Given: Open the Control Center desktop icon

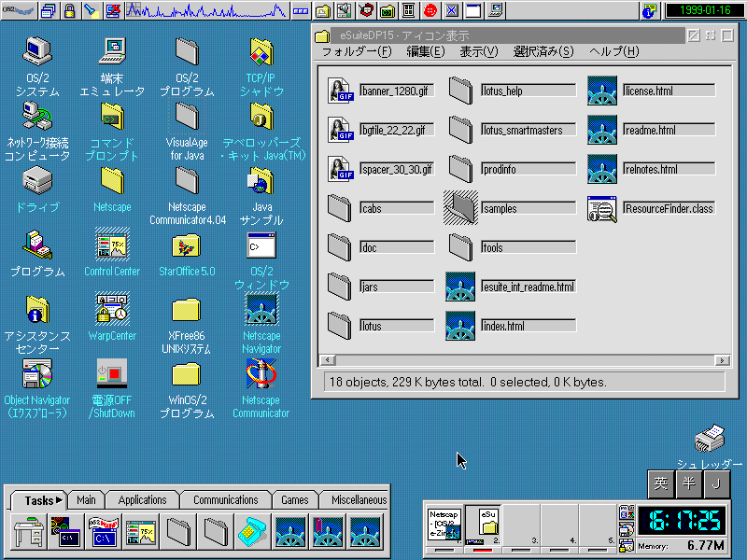Looking at the screenshot, I should point(112,245).
